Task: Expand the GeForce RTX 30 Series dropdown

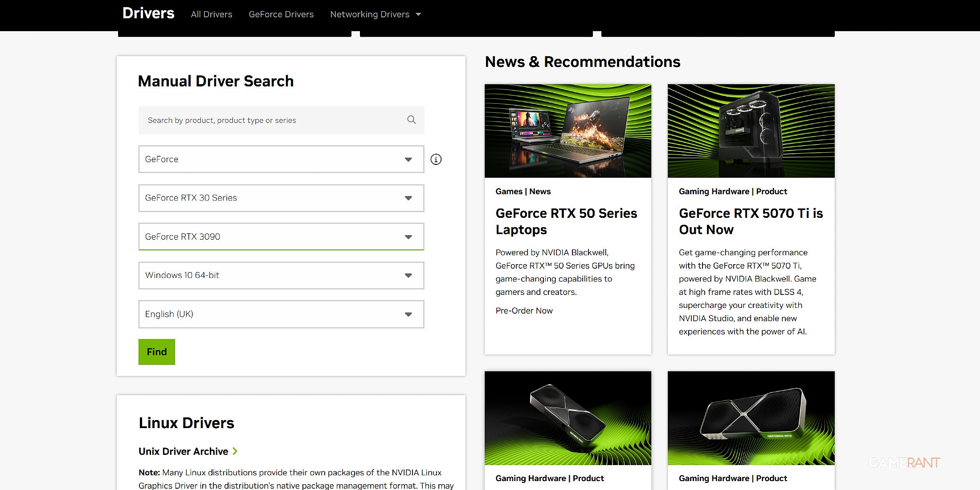Action: 281,198
